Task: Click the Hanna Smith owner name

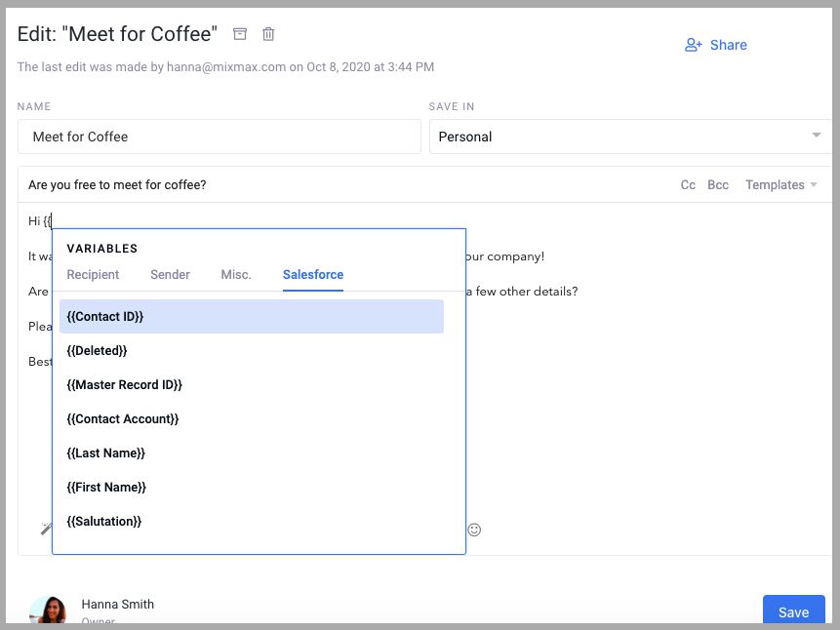Action: point(118,604)
